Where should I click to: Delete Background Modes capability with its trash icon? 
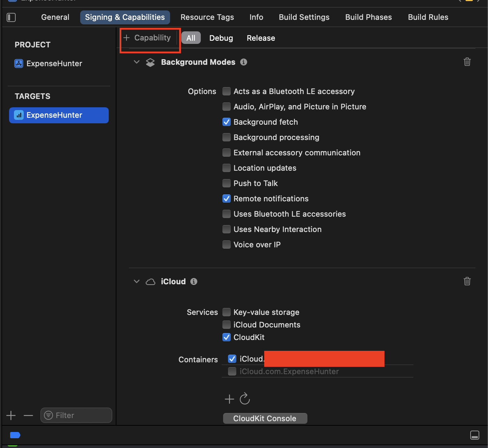tap(467, 62)
